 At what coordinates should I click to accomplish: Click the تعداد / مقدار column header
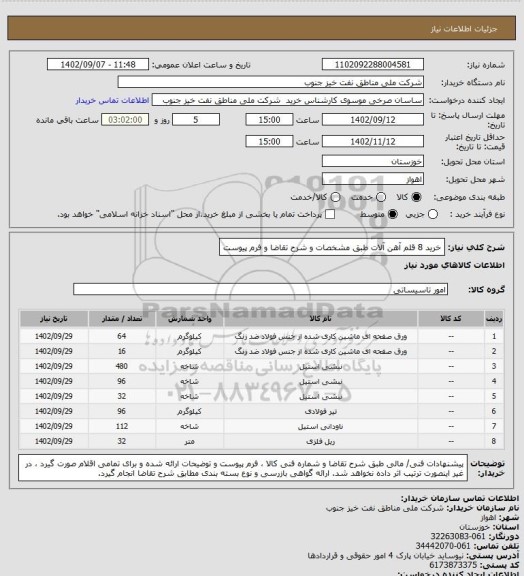(122, 319)
